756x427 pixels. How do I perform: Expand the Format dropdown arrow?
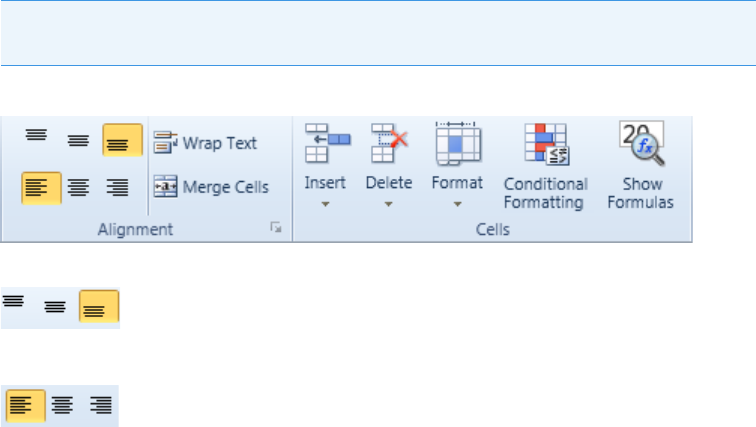pyautogui.click(x=457, y=204)
